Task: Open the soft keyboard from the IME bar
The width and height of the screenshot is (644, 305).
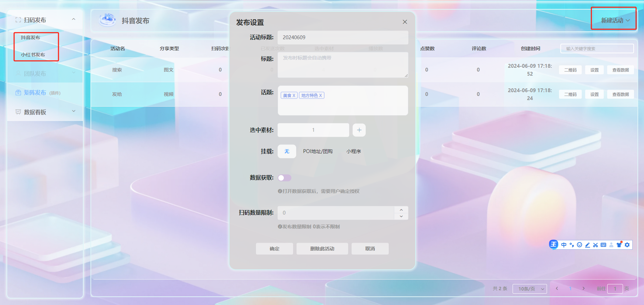Action: pos(603,245)
